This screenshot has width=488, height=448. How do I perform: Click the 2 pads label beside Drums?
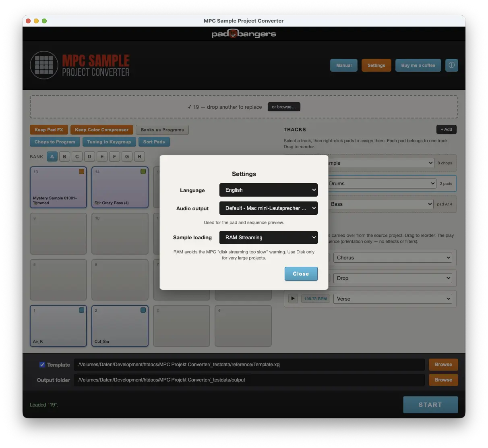coord(446,184)
